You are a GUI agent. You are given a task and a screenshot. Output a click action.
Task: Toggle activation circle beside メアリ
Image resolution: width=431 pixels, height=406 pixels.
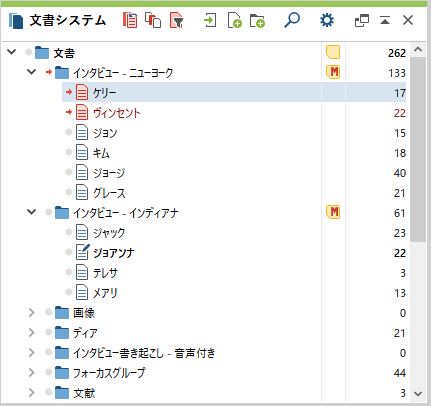click(69, 292)
